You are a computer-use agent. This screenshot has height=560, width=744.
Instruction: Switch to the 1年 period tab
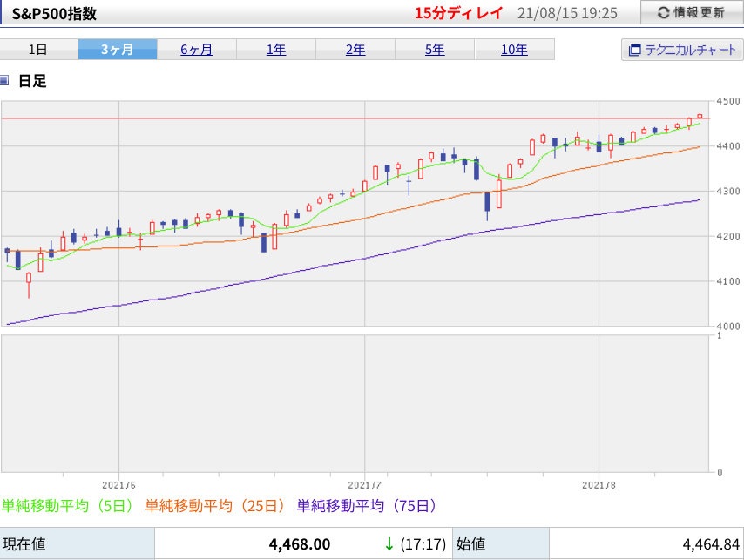pyautogui.click(x=276, y=50)
